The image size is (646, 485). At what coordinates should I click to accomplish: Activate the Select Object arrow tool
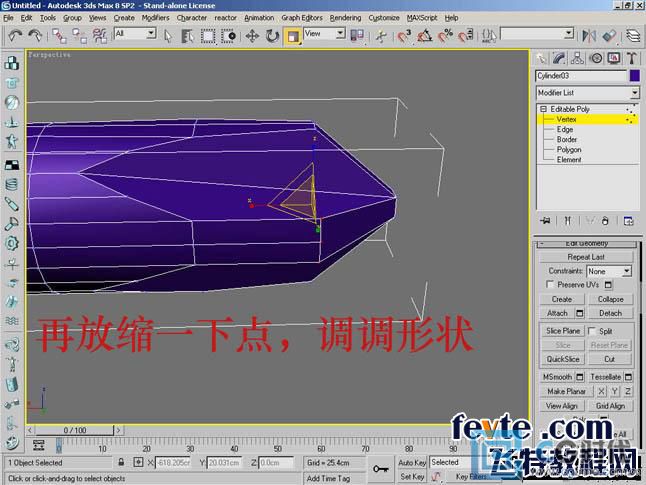[168, 36]
